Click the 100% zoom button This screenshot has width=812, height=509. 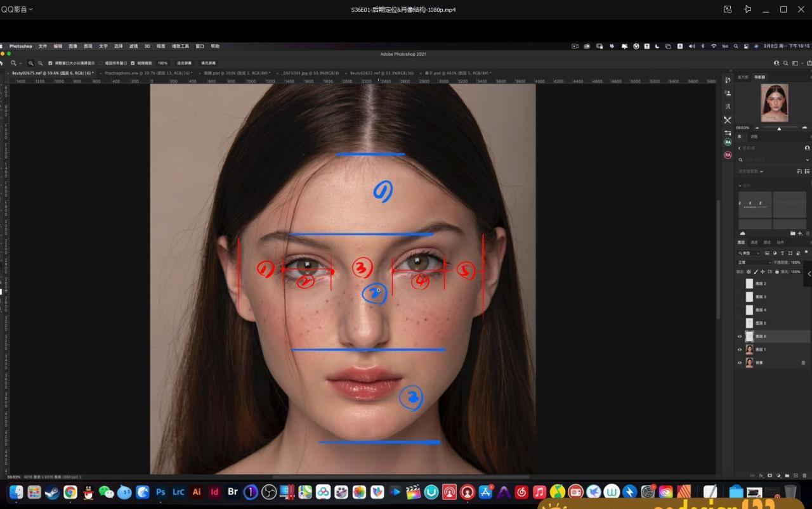click(x=162, y=63)
